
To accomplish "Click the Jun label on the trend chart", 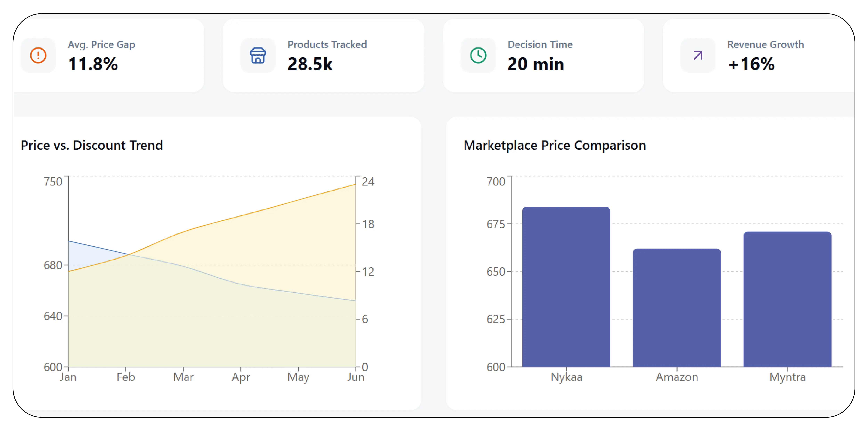I will pos(356,377).
